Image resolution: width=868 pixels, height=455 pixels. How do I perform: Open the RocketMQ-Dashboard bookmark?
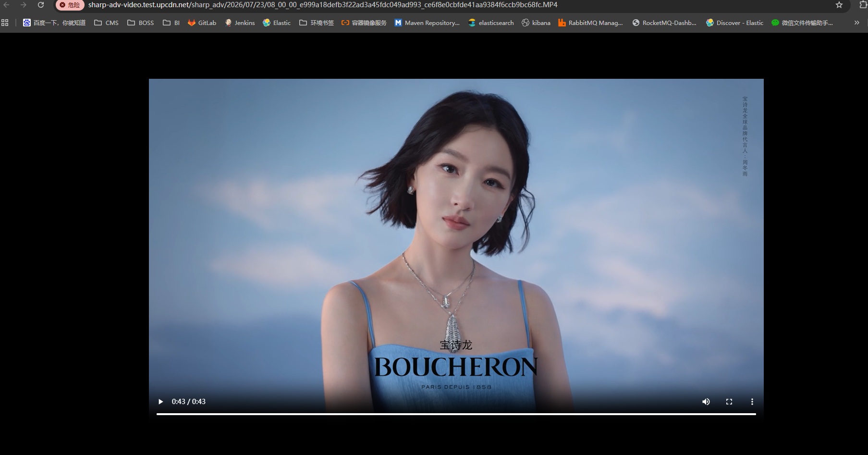pyautogui.click(x=664, y=23)
